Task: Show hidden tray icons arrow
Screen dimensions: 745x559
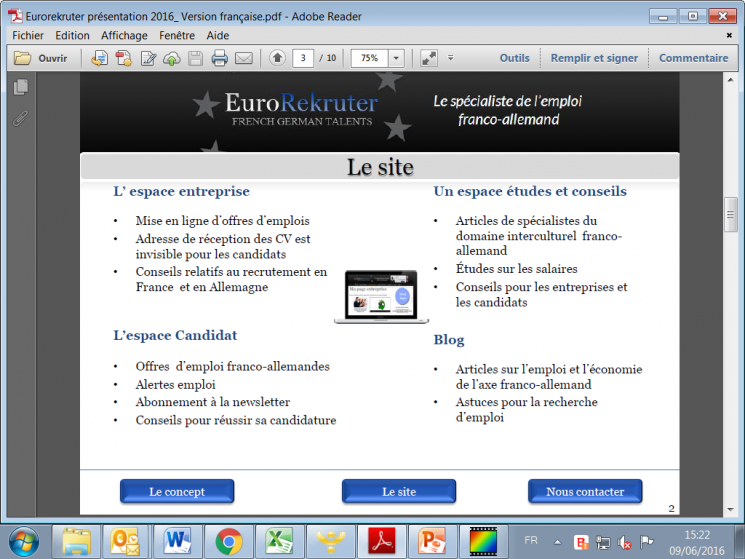Action: [x=558, y=542]
